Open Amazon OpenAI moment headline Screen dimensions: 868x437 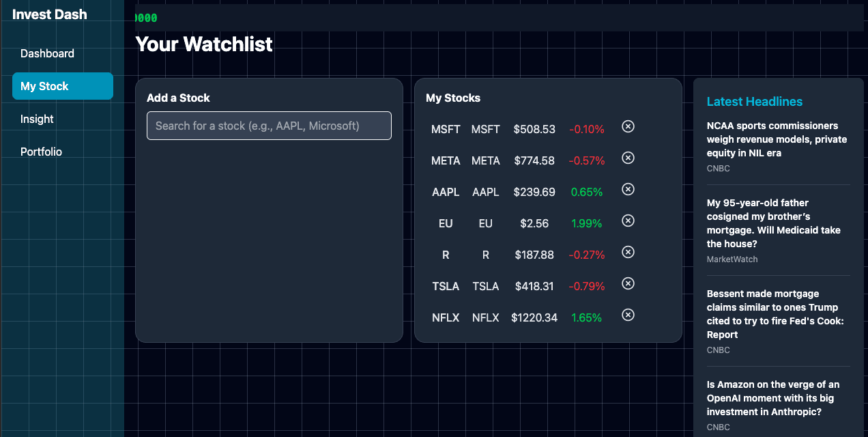click(773, 398)
